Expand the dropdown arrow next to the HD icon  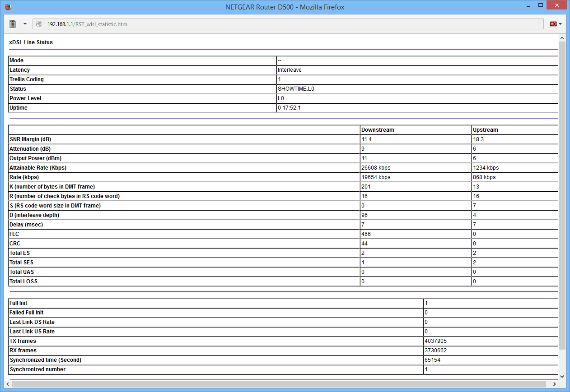point(560,24)
